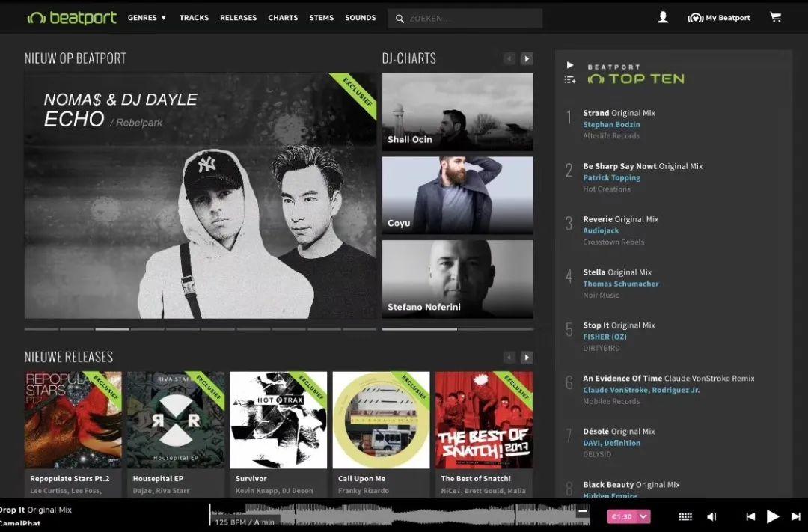Click the Beatport logo in the header
Screen dimensions: 808x532
click(72, 18)
